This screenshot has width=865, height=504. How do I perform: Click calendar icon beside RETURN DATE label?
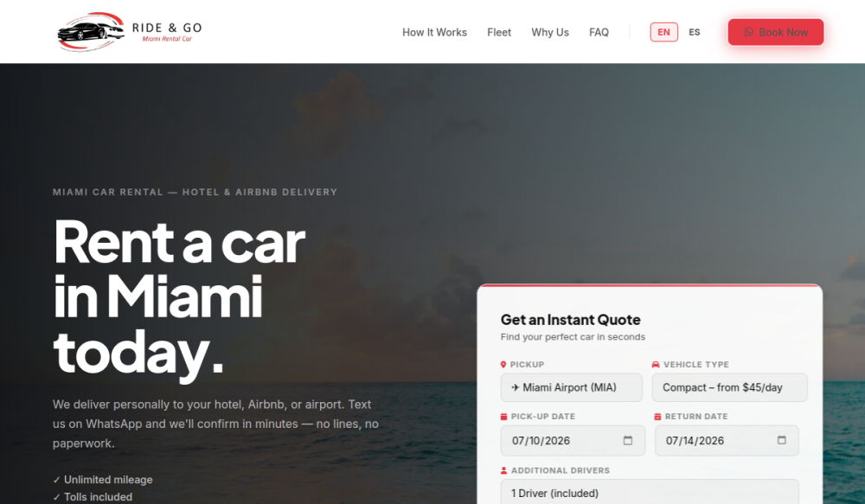(x=657, y=417)
